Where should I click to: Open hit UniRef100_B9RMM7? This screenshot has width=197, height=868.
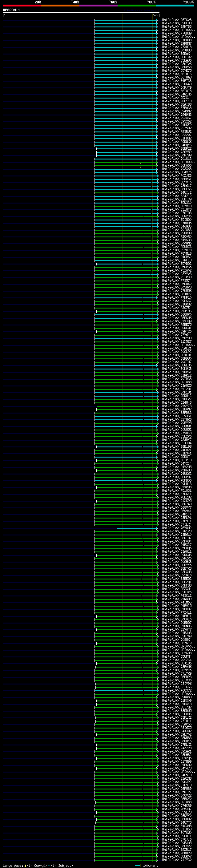pyautogui.click(x=177, y=43)
